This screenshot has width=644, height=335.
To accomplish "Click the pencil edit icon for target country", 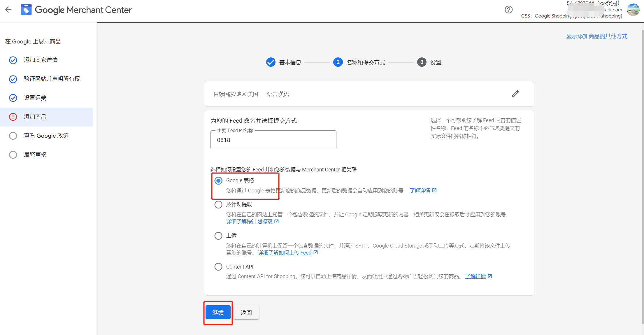I will click(x=515, y=94).
